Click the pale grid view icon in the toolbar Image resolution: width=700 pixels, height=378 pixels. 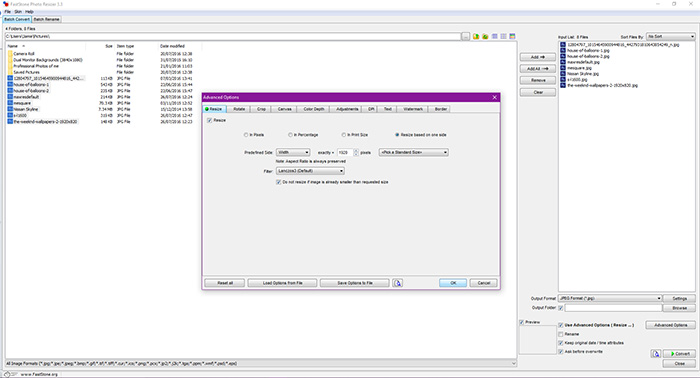[x=503, y=36]
